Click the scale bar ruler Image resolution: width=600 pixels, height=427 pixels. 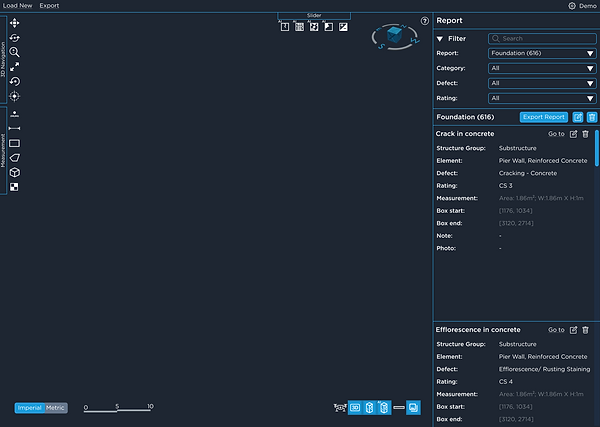coord(119,408)
